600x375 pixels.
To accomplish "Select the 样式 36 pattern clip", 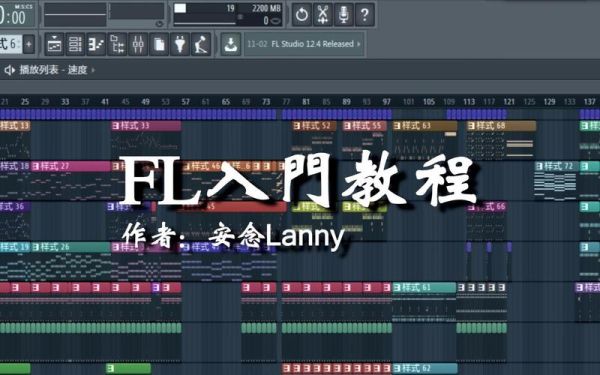I will pyautogui.click(x=15, y=207).
